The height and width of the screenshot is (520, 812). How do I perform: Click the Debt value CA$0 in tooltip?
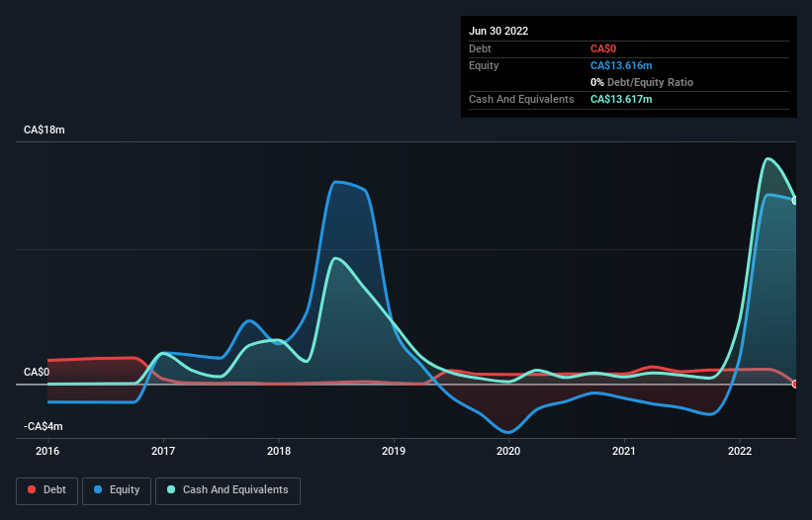[x=603, y=48]
